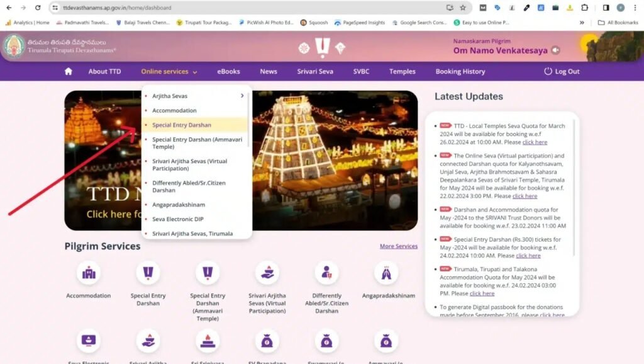Viewport: 644px width, 364px height.
Task: Open Differently Abled/Sr.Citizen Darshan service icon
Action: pyautogui.click(x=326, y=273)
